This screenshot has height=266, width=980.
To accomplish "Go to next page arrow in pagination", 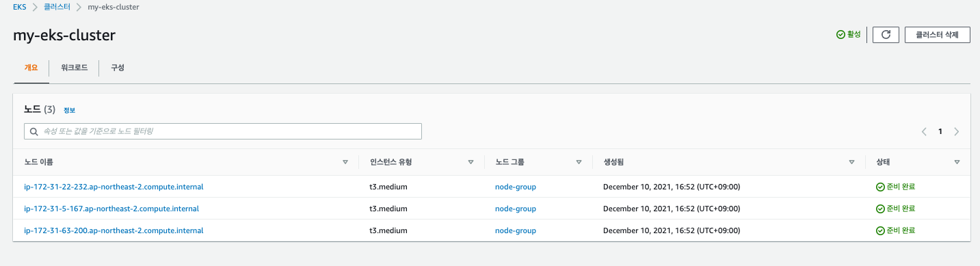I will pyautogui.click(x=956, y=131).
